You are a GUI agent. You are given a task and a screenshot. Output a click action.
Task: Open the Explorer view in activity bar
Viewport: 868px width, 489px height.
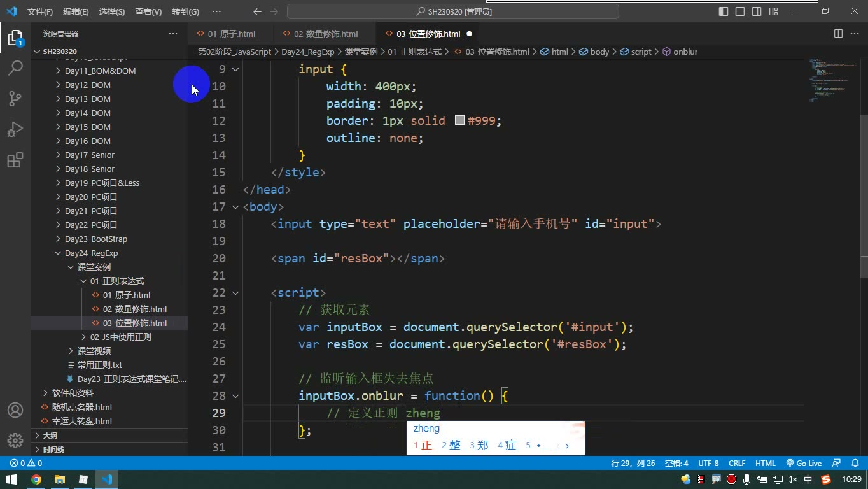(x=15, y=38)
